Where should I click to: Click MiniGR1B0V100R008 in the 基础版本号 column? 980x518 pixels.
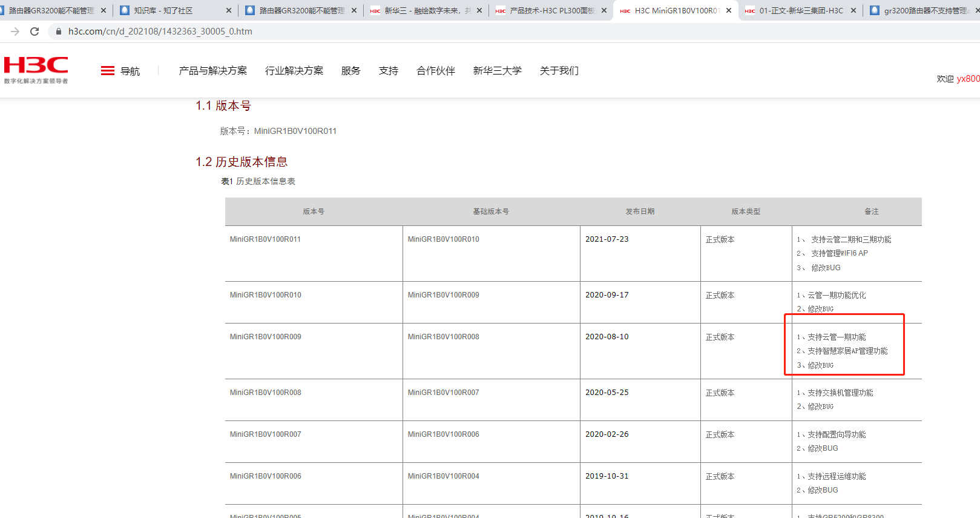pos(443,337)
